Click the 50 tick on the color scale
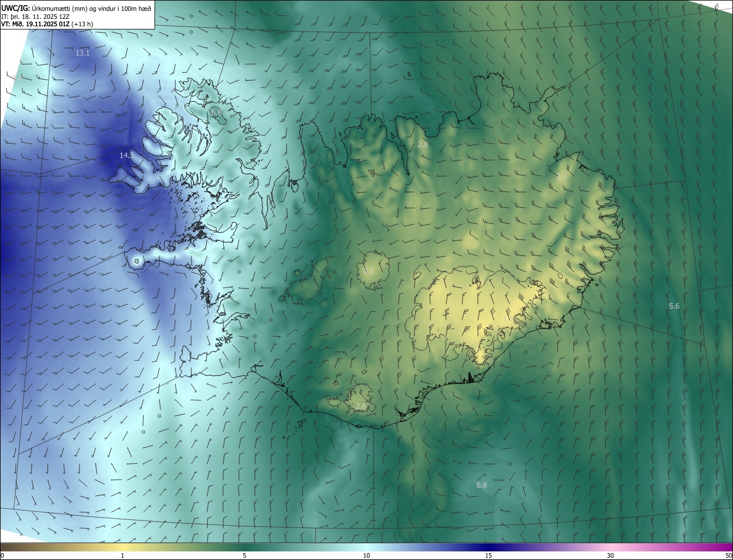This screenshot has width=733, height=560. (728, 555)
